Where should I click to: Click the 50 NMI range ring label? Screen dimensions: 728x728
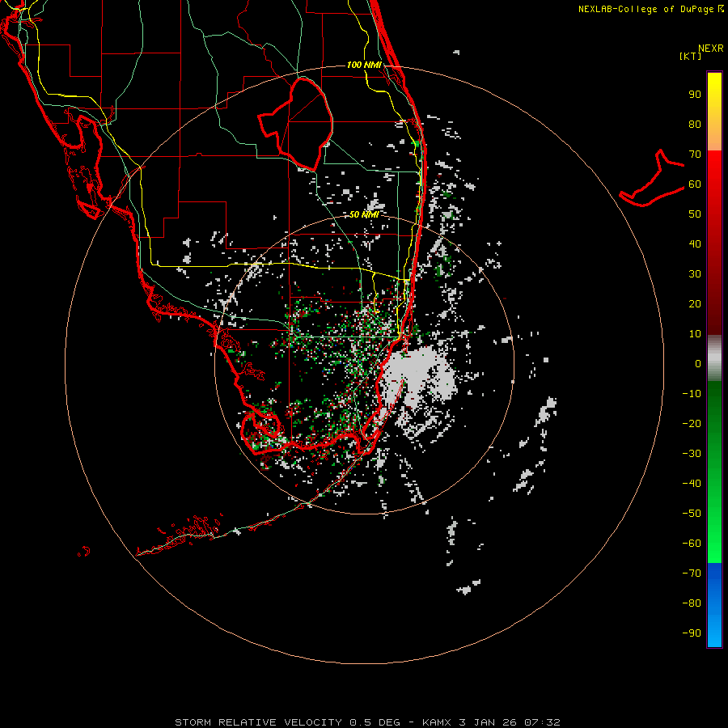364,214
